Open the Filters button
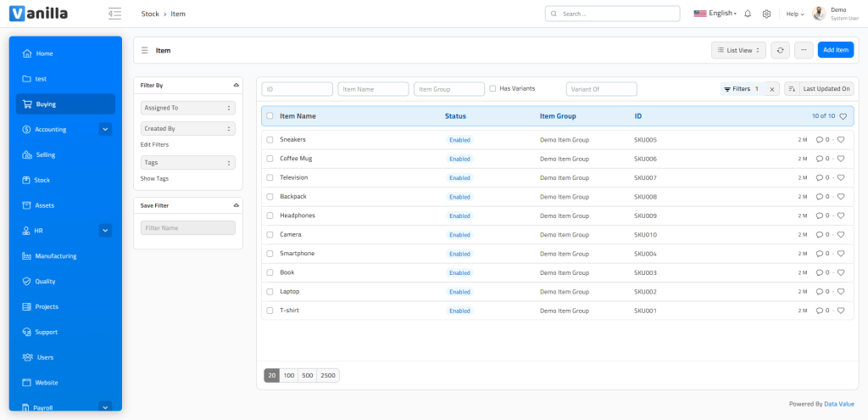This screenshot has width=868, height=420. (x=742, y=88)
